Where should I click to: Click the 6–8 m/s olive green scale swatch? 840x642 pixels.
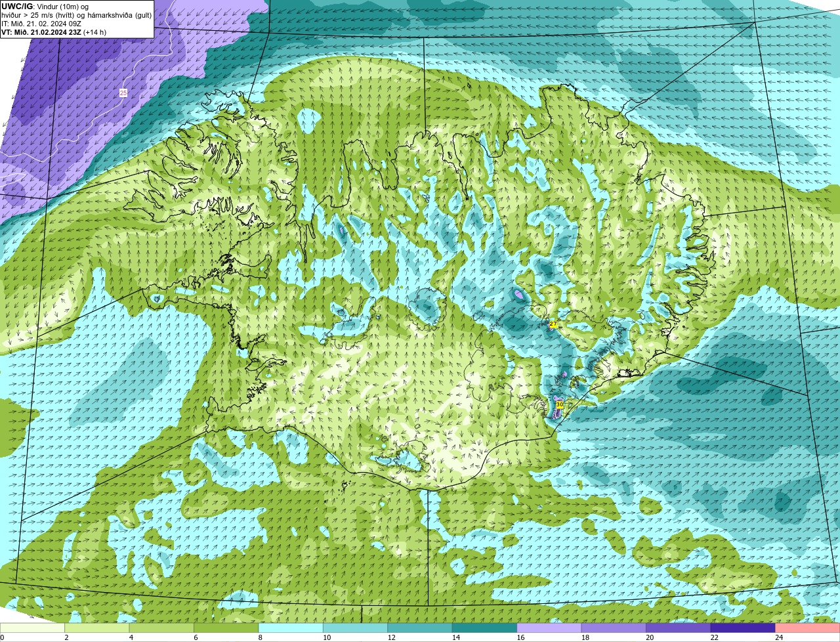click(226, 628)
